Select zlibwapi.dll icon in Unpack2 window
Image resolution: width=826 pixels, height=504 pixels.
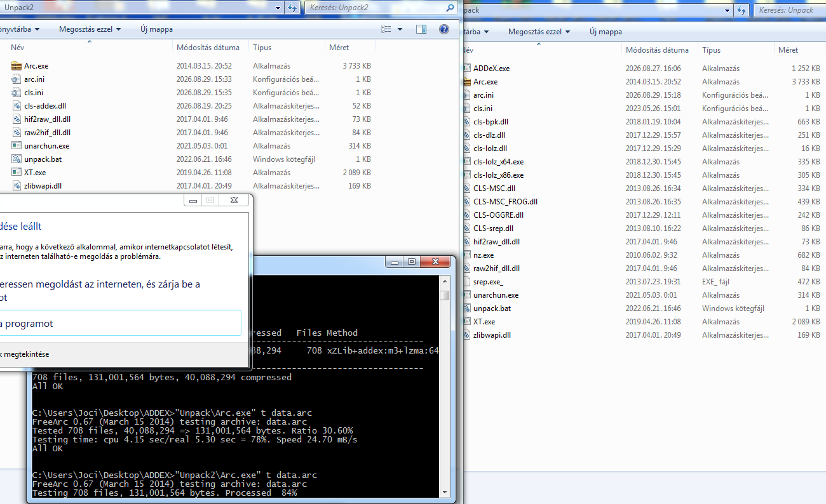(x=17, y=186)
